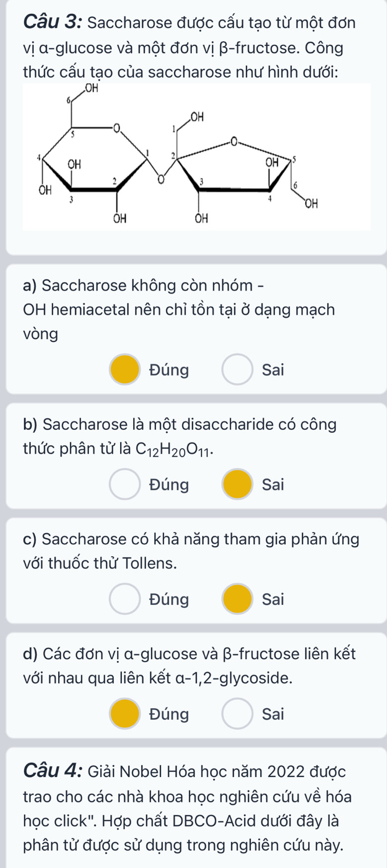Select the Sai radio circle for statement a
The image size is (387, 868).
237,370
